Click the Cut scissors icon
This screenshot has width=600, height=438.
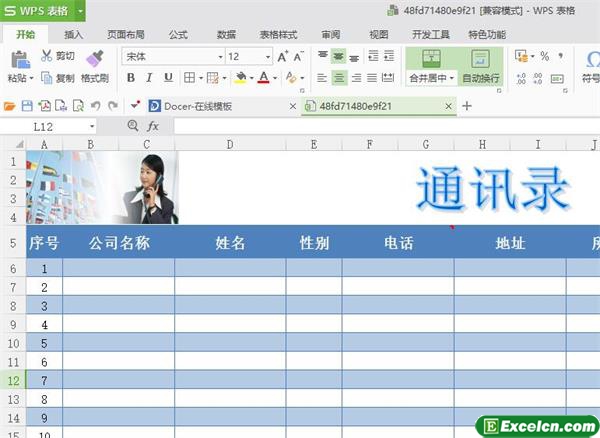coord(46,56)
